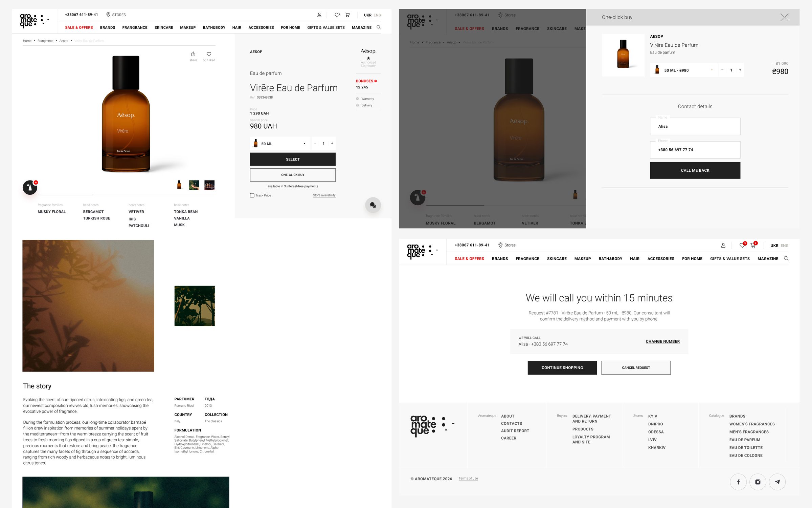
Task: Open BATH&BODY menu on confirmation page
Action: pyautogui.click(x=610, y=259)
